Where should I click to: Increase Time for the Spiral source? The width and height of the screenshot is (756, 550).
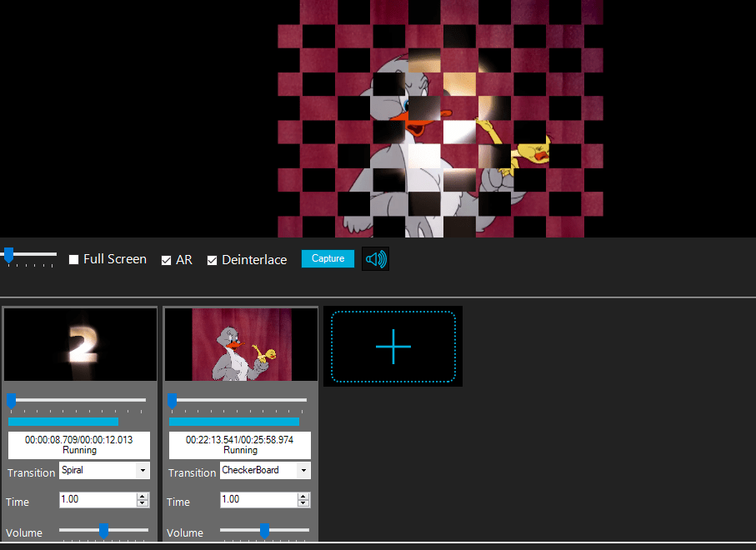[143, 497]
